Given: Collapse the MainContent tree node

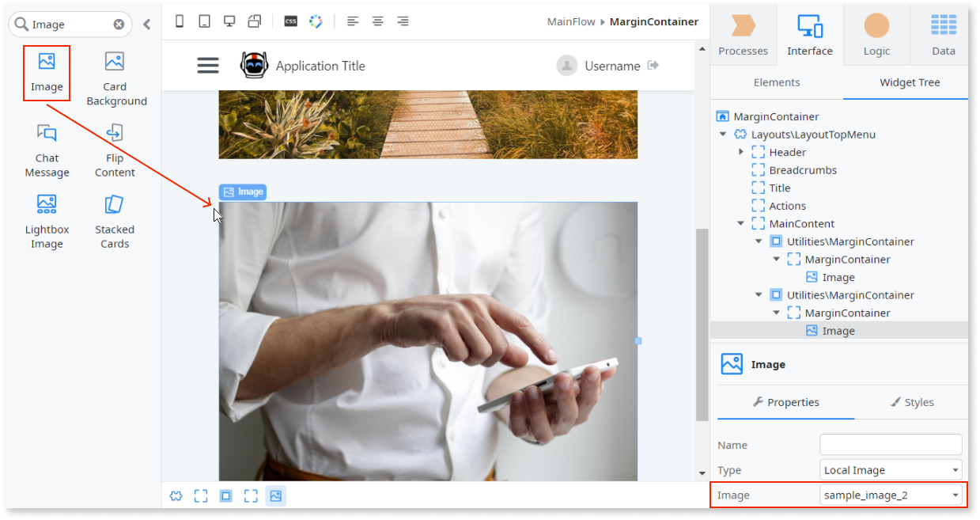Looking at the screenshot, I should 741,224.
